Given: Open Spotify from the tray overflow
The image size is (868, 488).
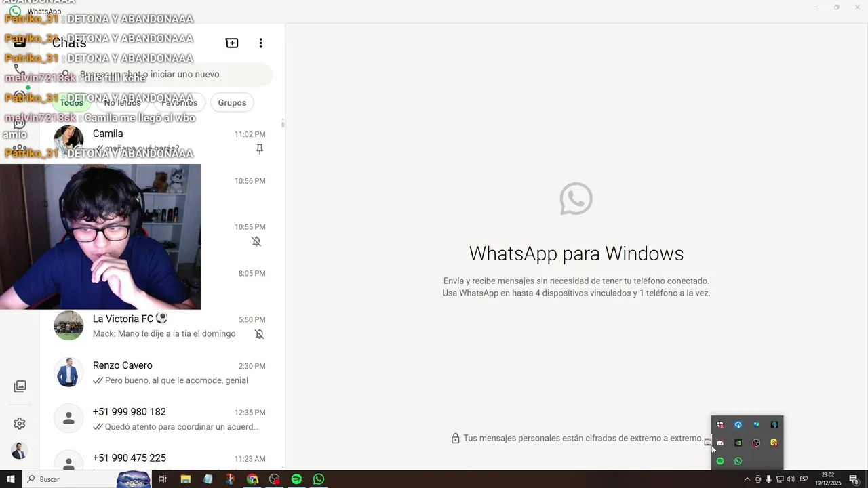Looking at the screenshot, I should [x=720, y=461].
